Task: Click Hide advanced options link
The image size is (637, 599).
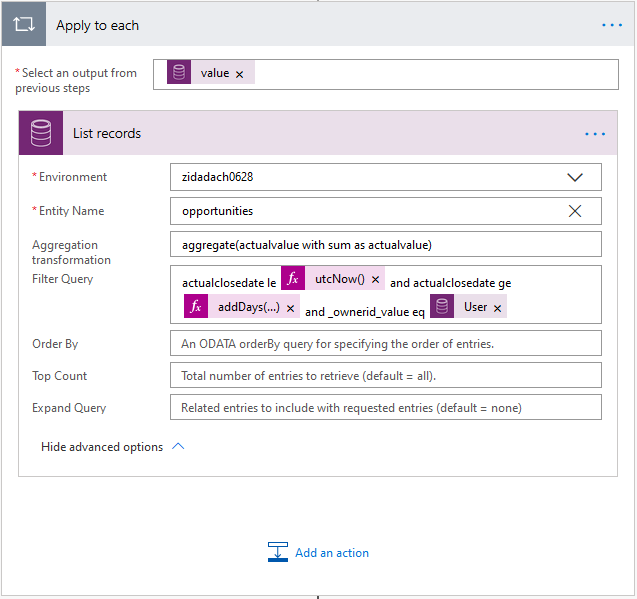Action: (102, 447)
